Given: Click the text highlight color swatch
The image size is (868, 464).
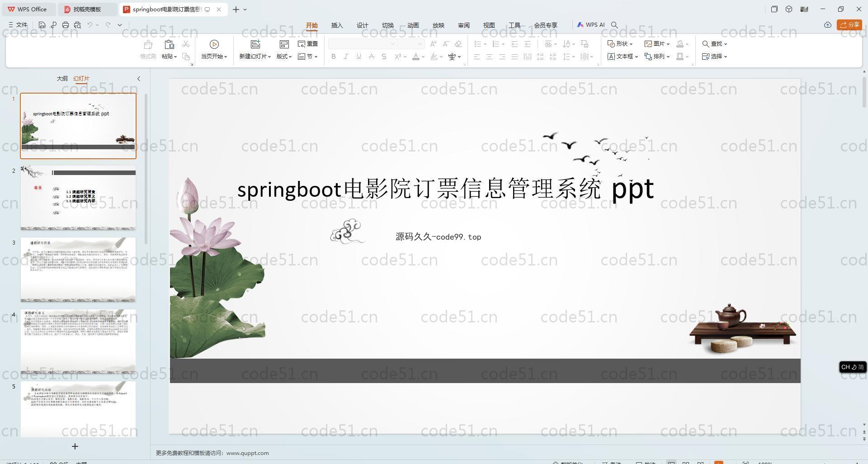Looking at the screenshot, I should click(x=434, y=57).
